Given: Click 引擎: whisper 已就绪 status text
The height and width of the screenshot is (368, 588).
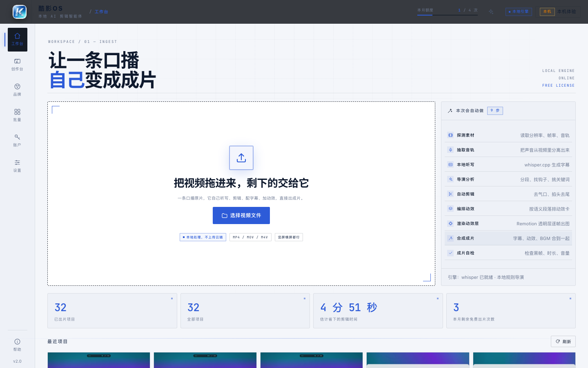Looking at the screenshot, I should [x=486, y=277].
